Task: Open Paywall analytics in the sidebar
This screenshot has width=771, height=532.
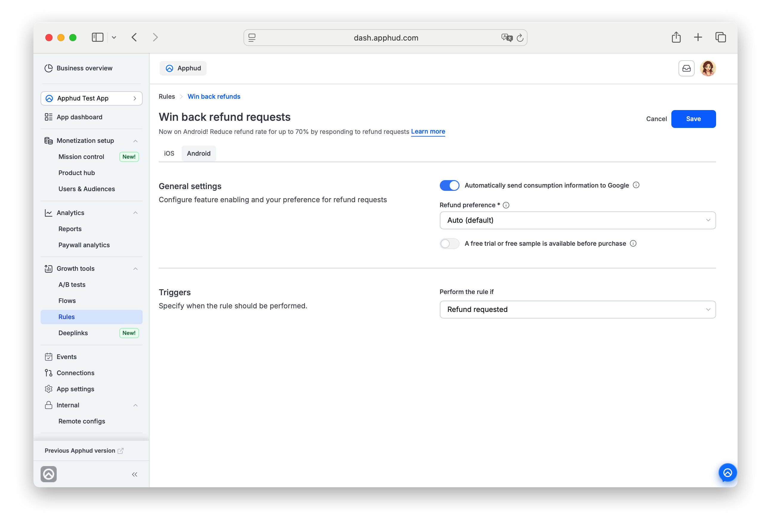Action: (84, 245)
